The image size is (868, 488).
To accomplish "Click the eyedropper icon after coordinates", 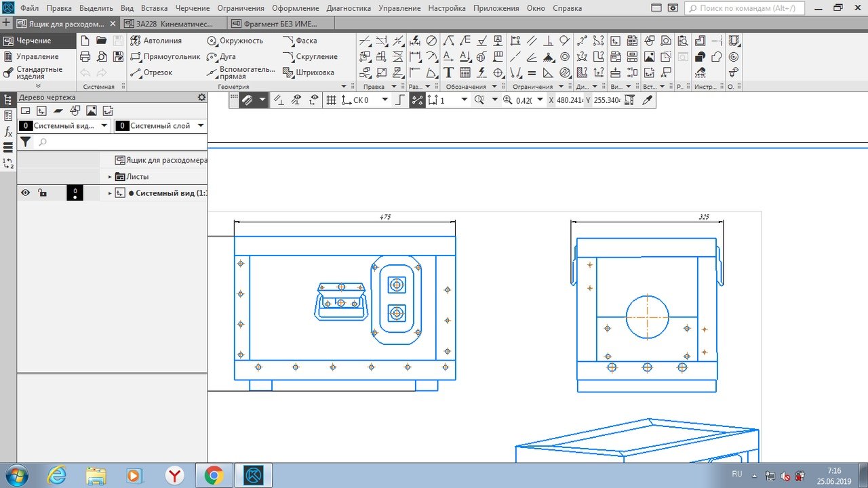I will [647, 100].
